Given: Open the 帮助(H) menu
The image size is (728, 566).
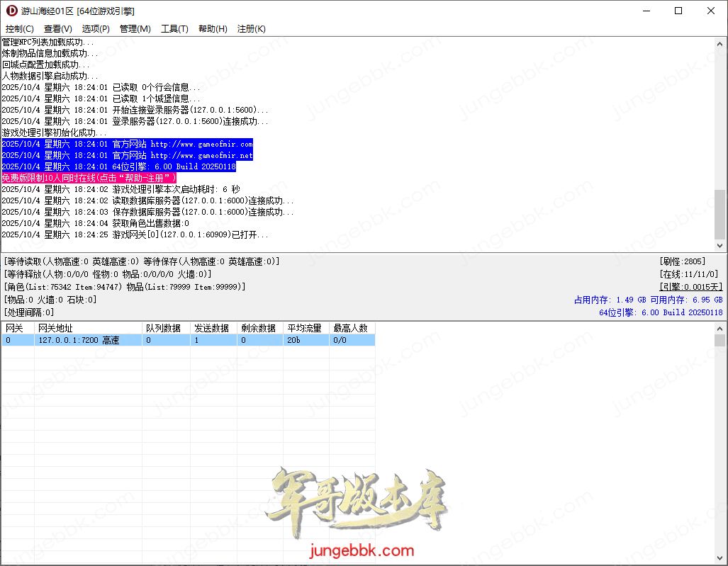Looking at the screenshot, I should 213,29.
